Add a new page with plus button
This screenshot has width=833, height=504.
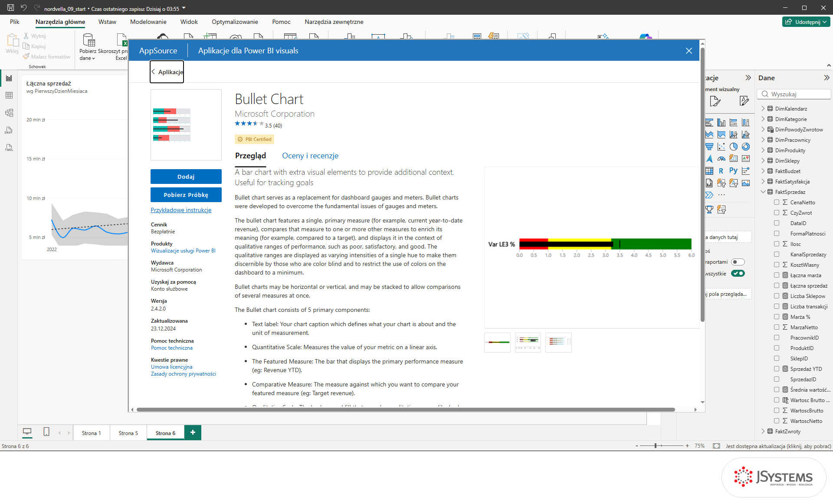pos(193,432)
